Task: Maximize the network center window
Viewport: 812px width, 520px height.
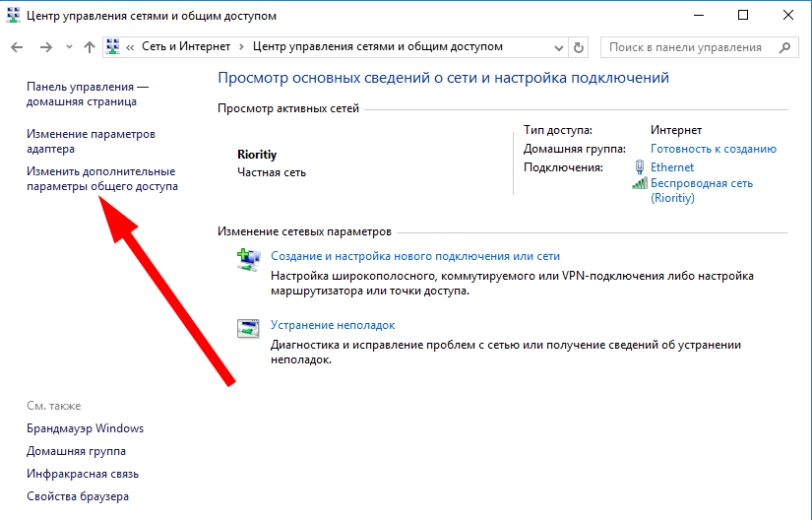Action: point(743,15)
